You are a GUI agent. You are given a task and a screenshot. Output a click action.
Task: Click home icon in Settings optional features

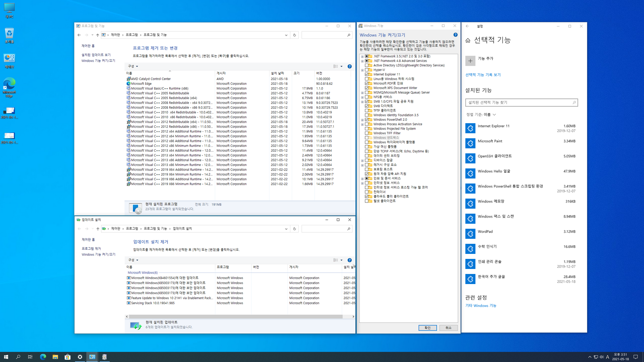click(468, 41)
